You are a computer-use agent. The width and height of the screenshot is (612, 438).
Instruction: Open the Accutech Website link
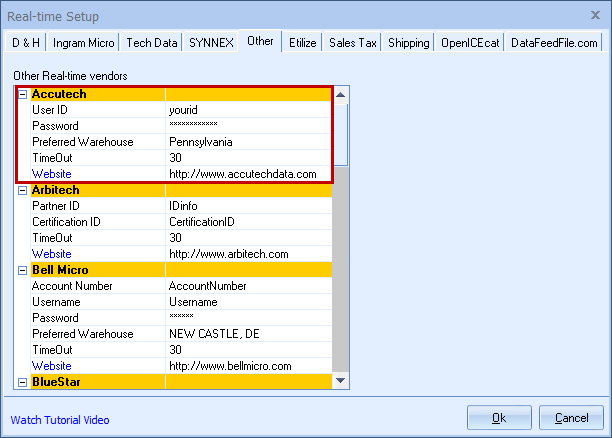tap(52, 174)
